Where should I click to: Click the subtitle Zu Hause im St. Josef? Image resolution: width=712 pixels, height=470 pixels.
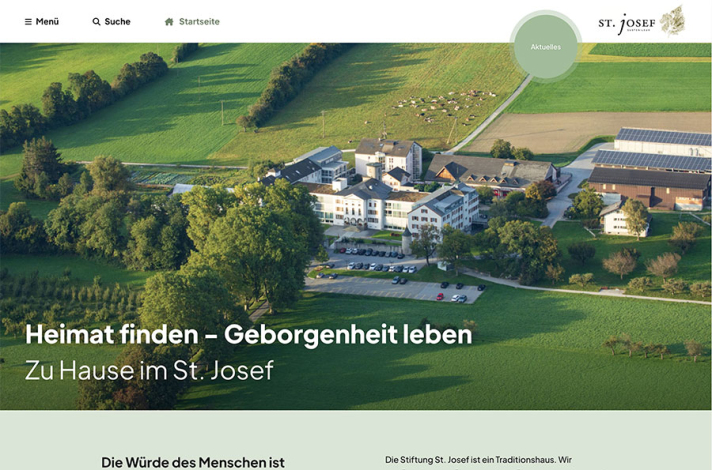(x=149, y=370)
